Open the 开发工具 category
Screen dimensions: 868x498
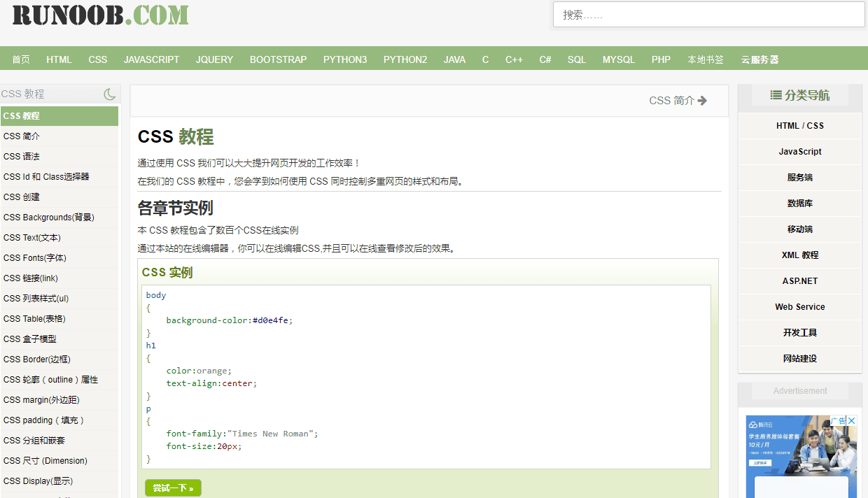[799, 333]
